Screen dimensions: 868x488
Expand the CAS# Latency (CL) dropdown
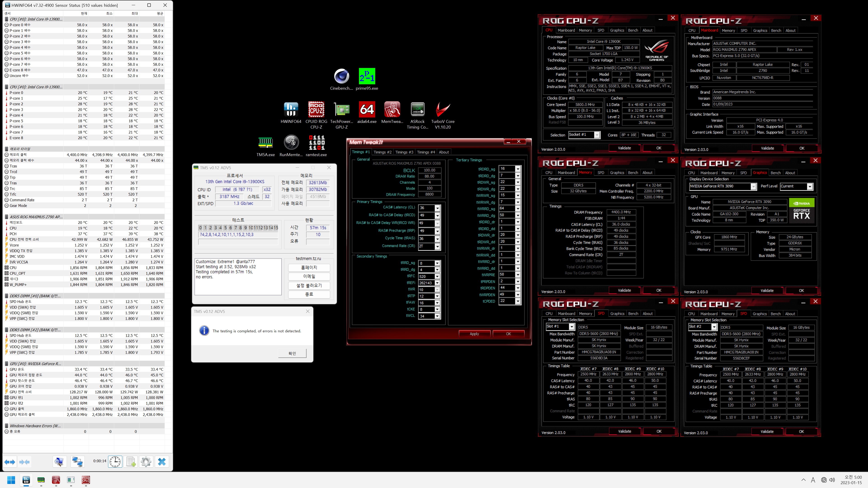[x=437, y=208]
